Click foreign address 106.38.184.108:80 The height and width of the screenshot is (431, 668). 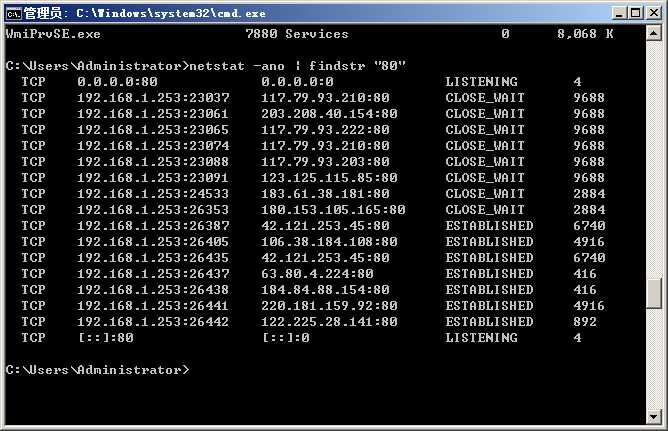329,242
